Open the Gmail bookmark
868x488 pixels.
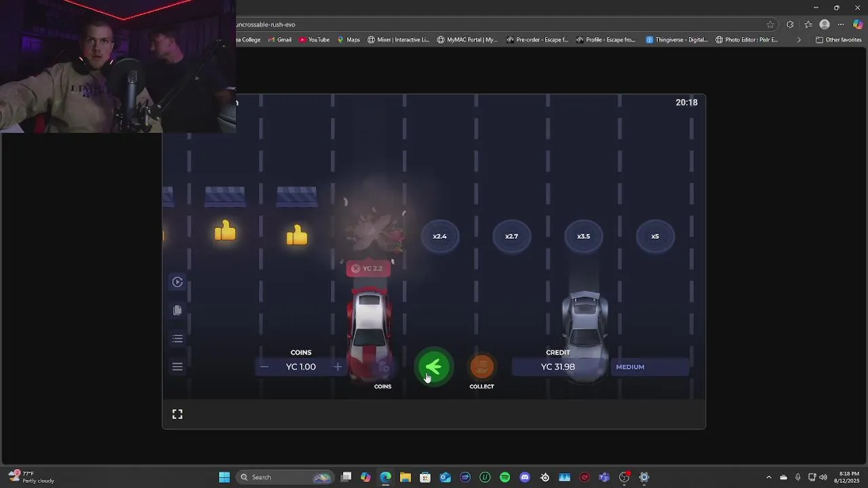pyautogui.click(x=279, y=40)
